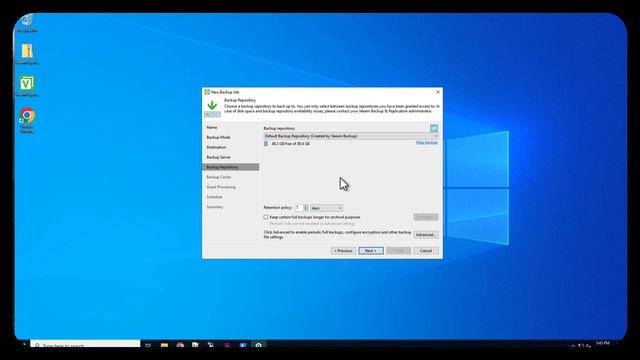Open Task View on the taskbar

click(x=148, y=345)
